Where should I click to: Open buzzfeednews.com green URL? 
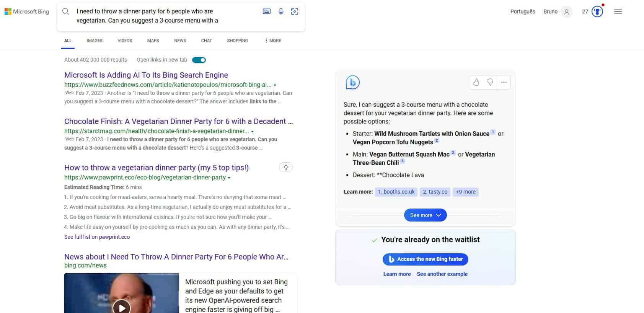pos(168,85)
